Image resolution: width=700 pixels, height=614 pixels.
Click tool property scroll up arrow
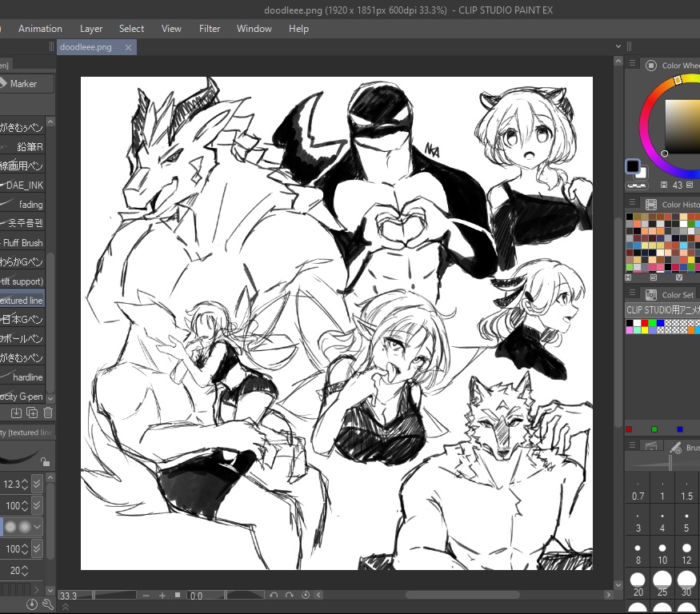point(50,478)
